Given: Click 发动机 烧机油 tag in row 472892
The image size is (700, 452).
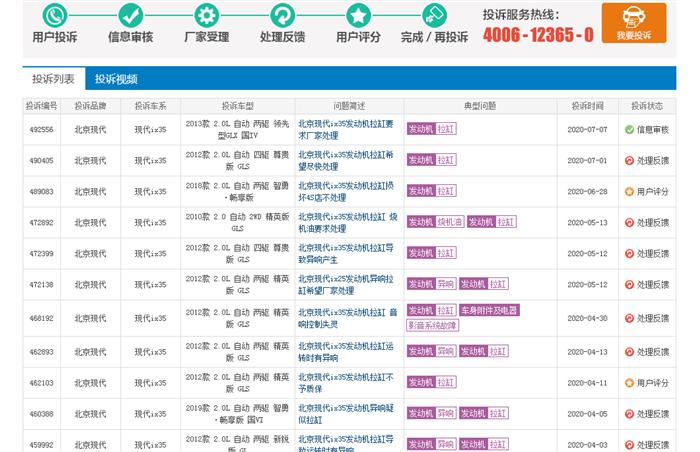Looking at the screenshot, I should (435, 222).
